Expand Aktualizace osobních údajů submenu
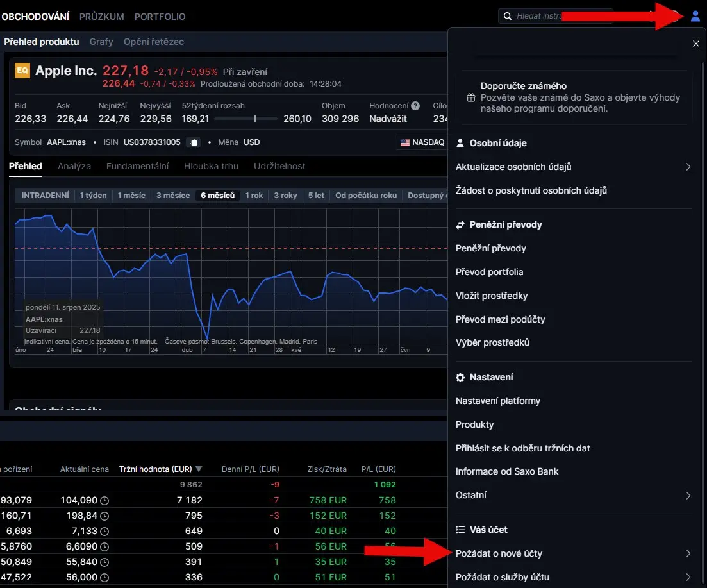The width and height of the screenshot is (707, 588). point(688,167)
